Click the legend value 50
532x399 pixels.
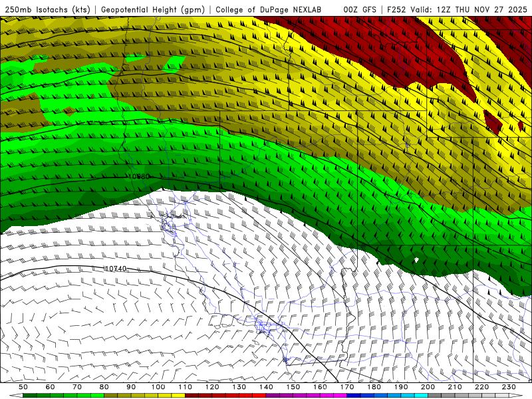tap(23, 387)
